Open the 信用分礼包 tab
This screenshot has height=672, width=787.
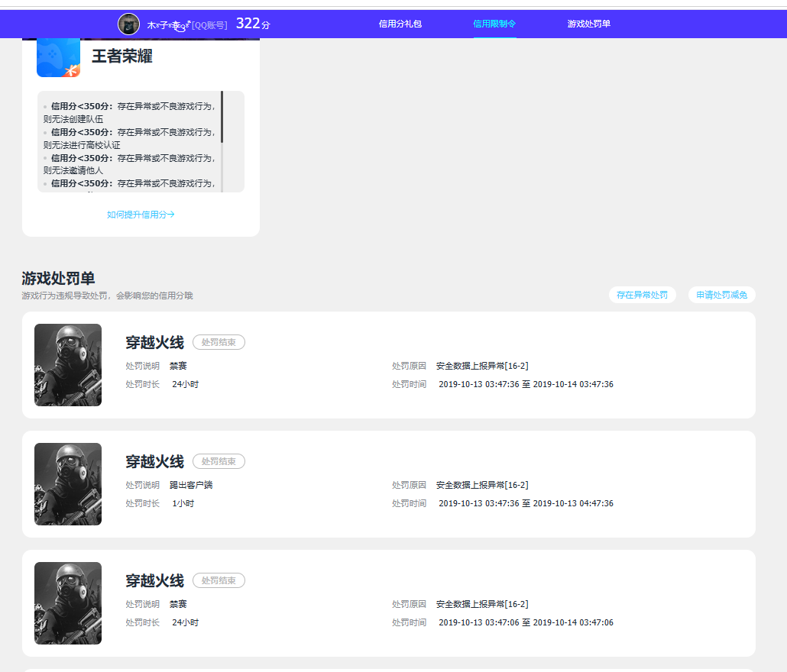point(400,24)
